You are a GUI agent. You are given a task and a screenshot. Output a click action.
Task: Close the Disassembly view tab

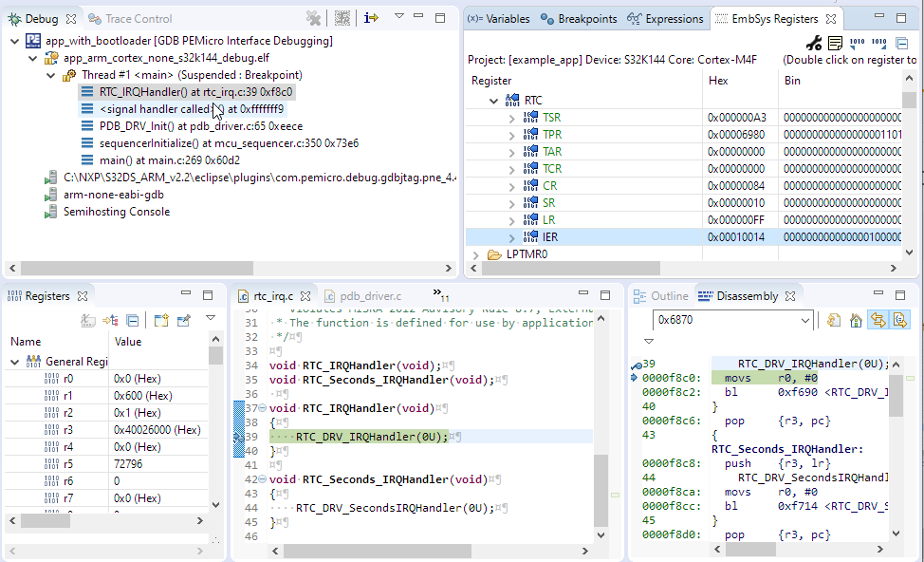click(x=790, y=296)
